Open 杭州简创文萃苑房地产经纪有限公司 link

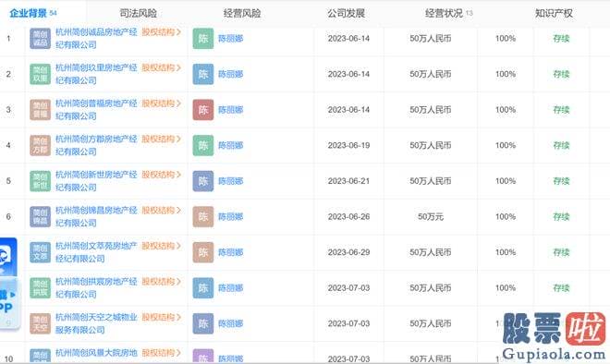pos(96,252)
